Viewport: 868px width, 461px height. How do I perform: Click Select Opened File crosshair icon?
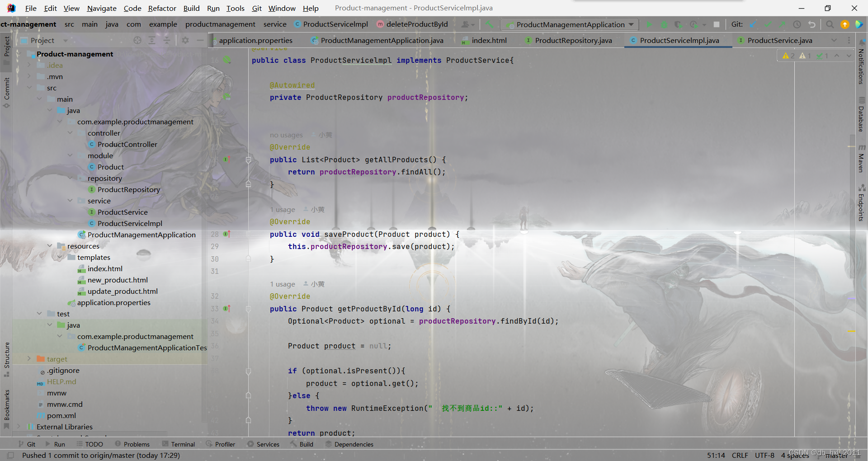click(x=137, y=41)
